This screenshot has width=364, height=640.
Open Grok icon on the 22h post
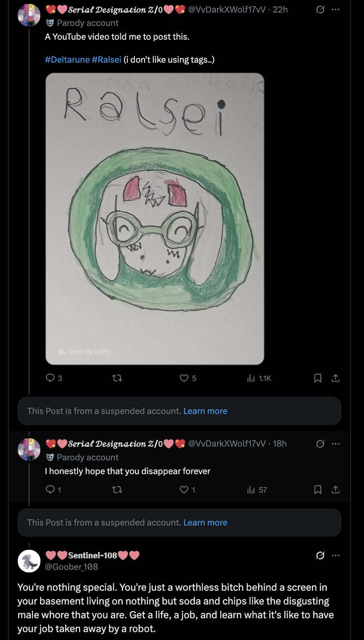[x=320, y=10]
